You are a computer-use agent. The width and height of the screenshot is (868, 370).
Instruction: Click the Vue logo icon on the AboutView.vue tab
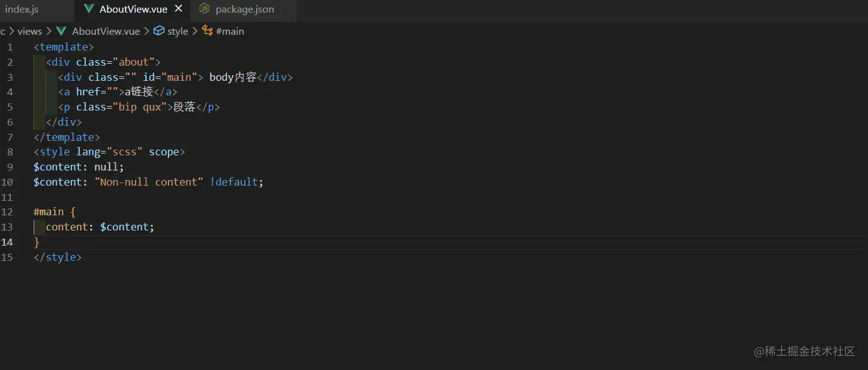tap(88, 9)
